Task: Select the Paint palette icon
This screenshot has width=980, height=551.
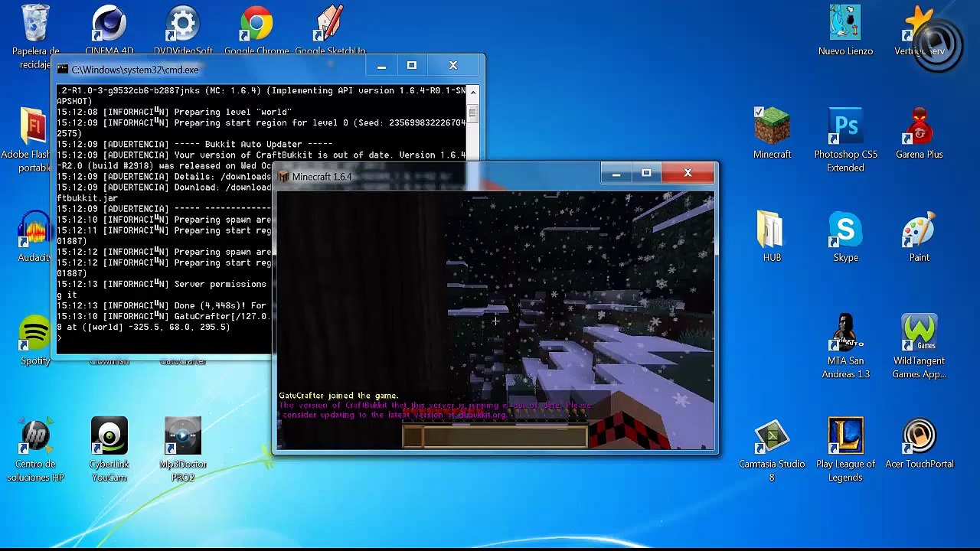Action: click(919, 230)
